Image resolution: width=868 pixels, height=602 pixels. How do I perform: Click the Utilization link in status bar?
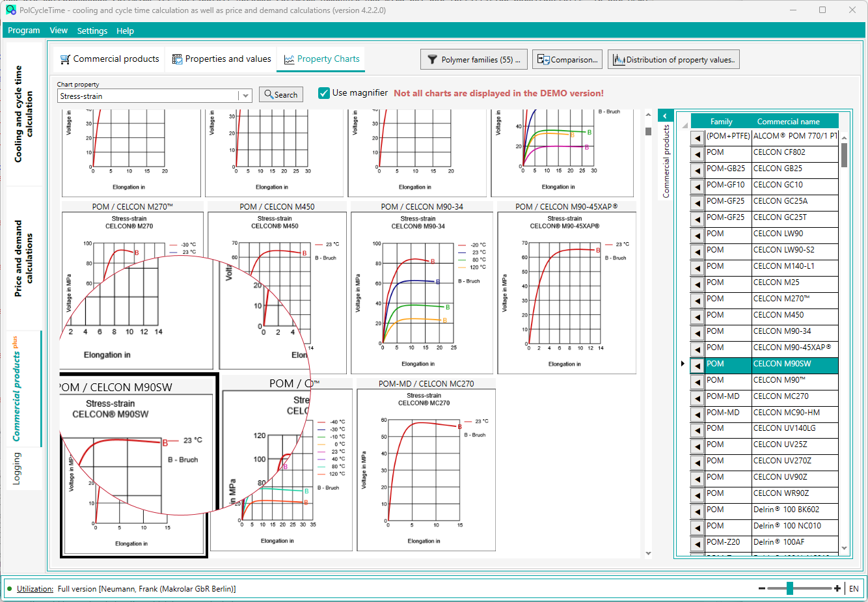(x=35, y=589)
